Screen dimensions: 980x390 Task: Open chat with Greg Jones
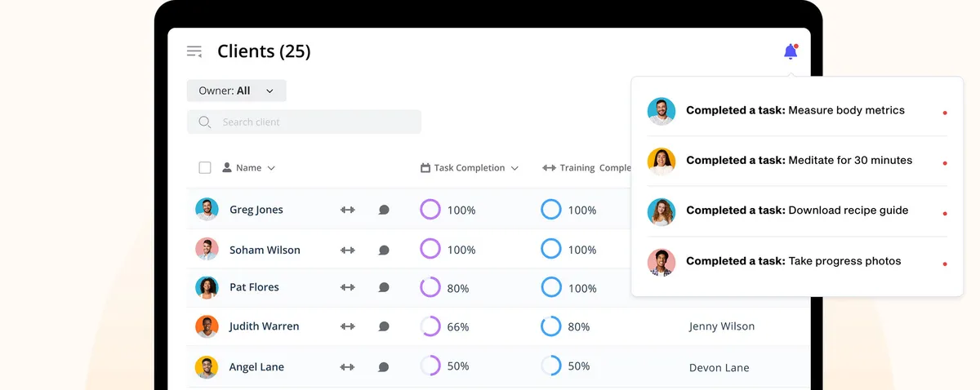[384, 210]
